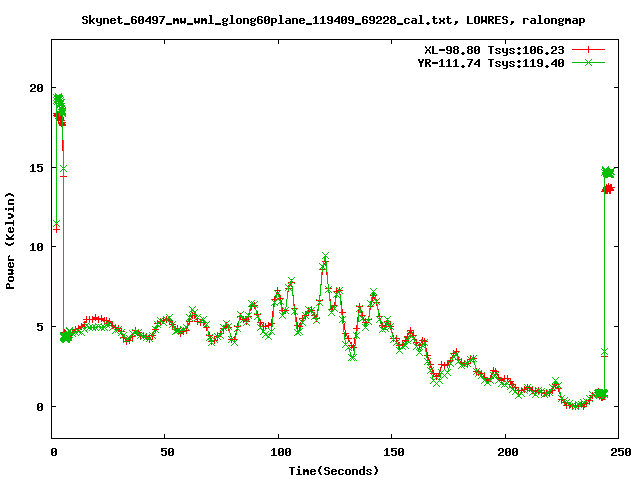Viewport: 640px width, 480px height.
Task: Click the red plus marker in XL legend
Action: (590, 49)
